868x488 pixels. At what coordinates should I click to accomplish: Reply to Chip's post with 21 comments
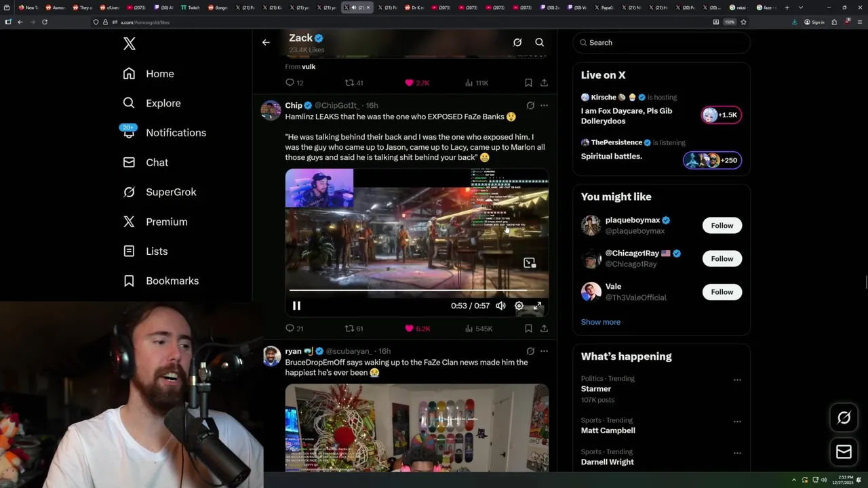294,329
